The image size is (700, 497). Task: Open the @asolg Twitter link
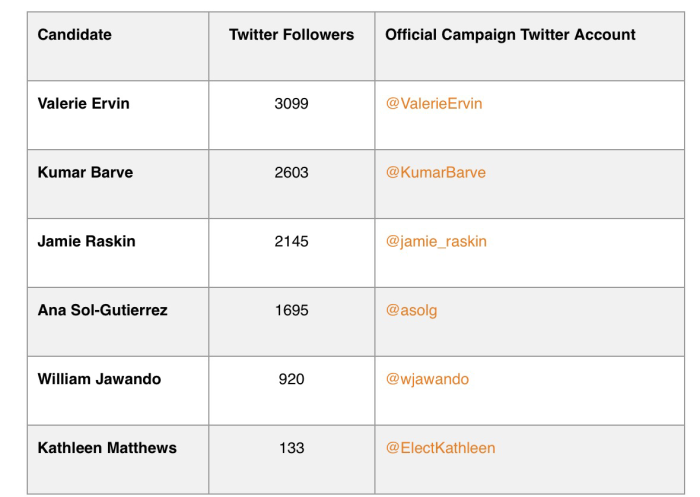(411, 310)
